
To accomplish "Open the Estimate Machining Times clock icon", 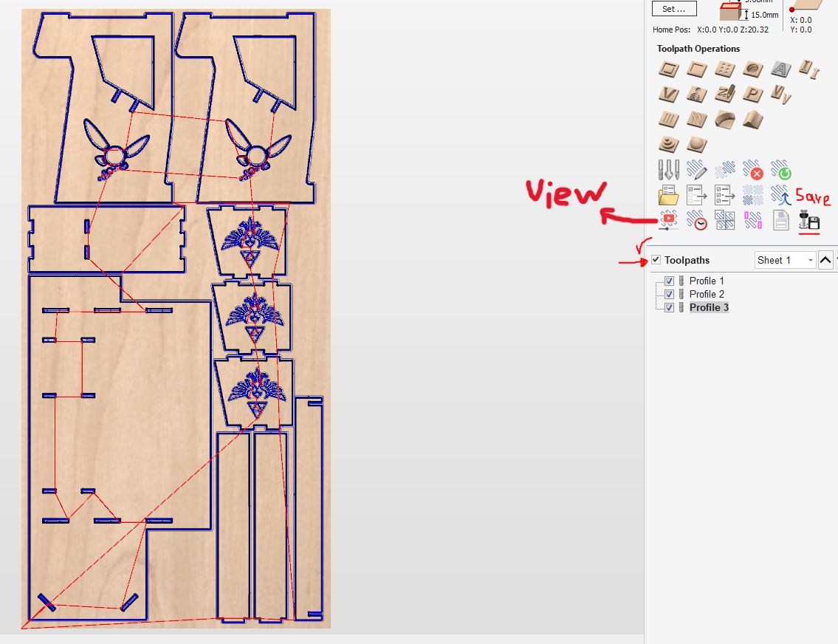I will 697,220.
